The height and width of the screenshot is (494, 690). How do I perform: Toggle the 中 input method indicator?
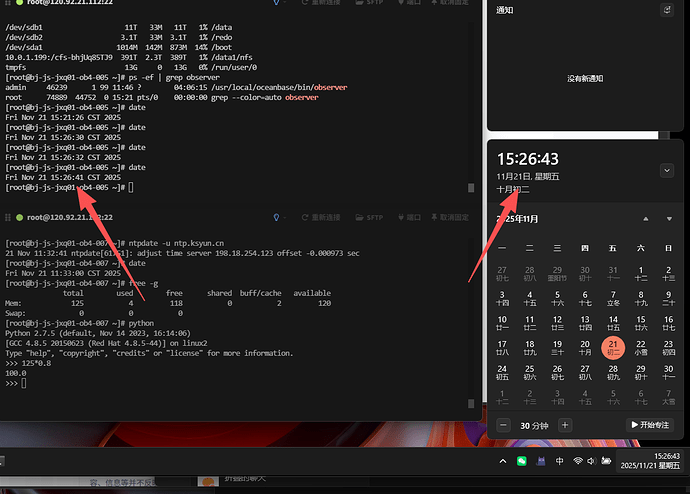559,461
